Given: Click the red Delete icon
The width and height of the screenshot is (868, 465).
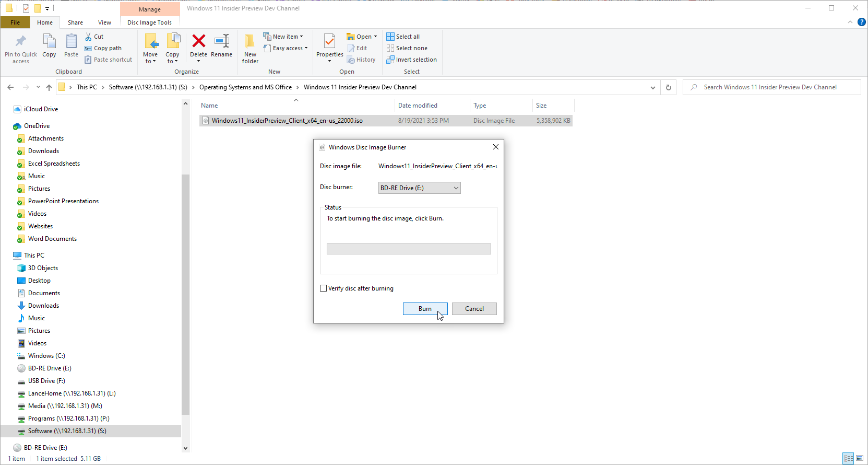Looking at the screenshot, I should pos(198,41).
